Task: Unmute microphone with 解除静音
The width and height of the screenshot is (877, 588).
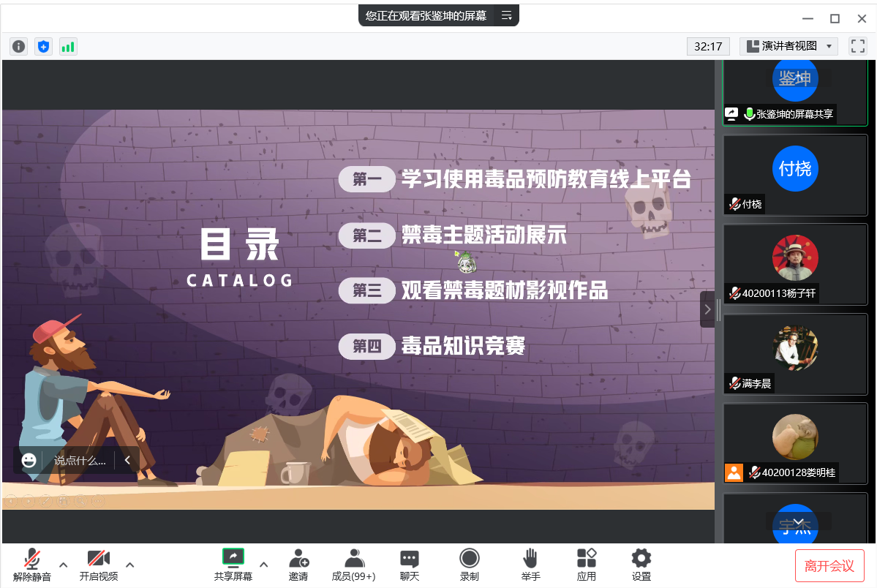Action: pos(32,565)
